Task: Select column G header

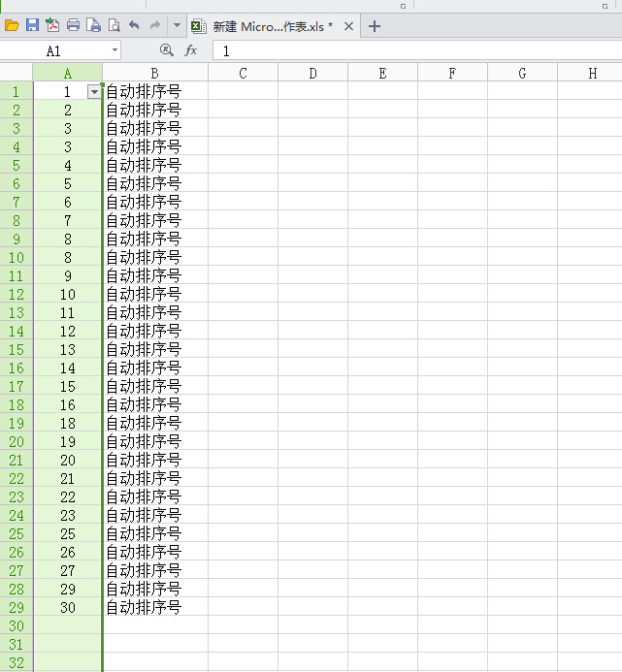Action: click(x=523, y=74)
